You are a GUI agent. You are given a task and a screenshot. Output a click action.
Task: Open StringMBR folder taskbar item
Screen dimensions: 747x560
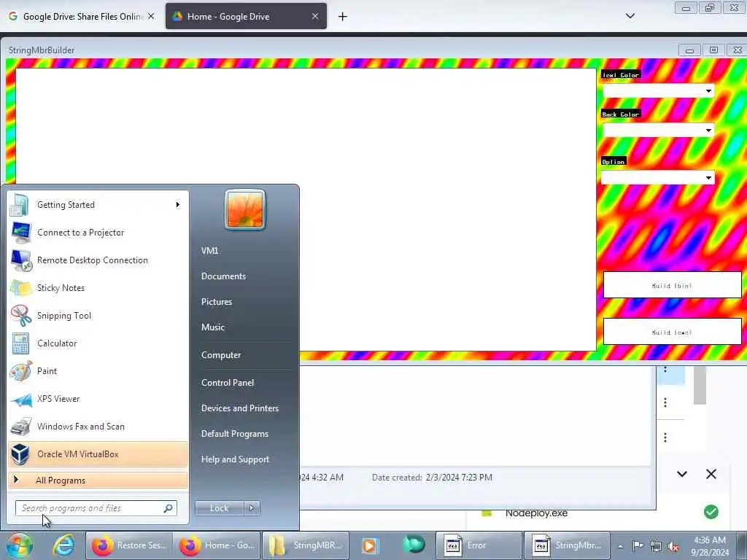click(x=306, y=545)
